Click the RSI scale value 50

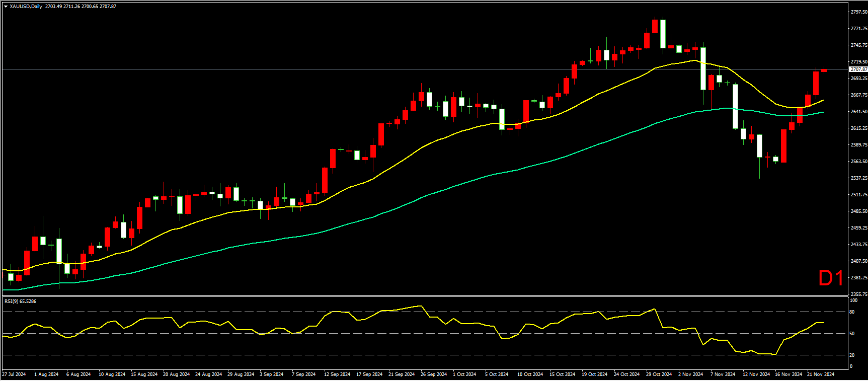[x=852, y=333]
